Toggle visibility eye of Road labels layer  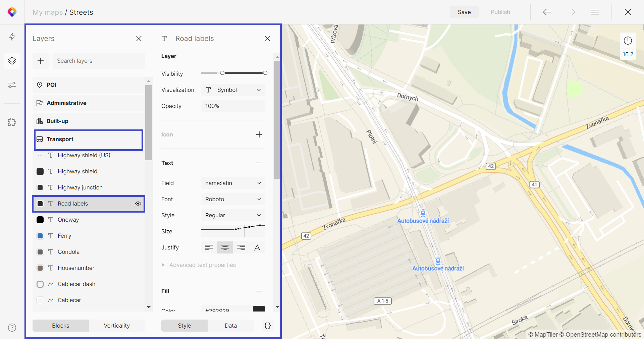point(138,204)
